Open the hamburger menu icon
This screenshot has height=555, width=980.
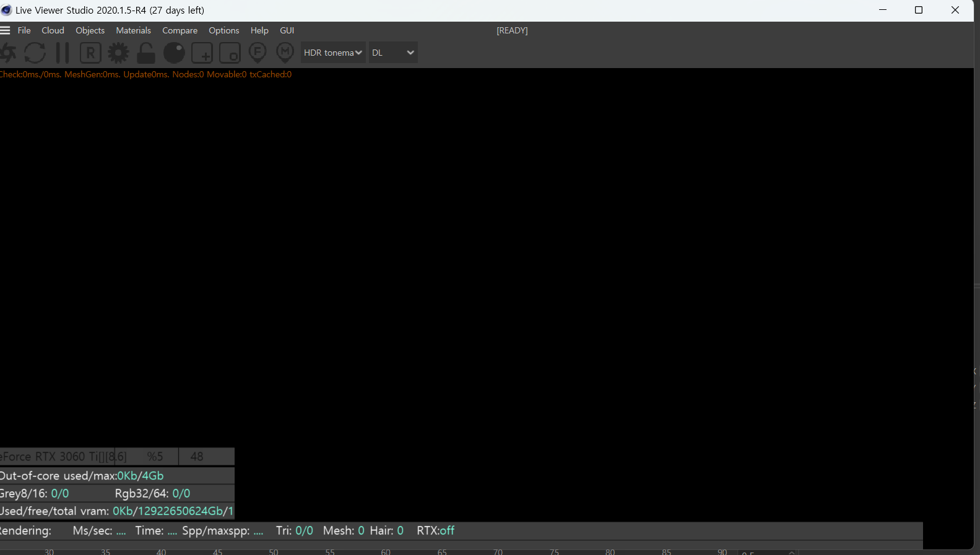tap(5, 30)
